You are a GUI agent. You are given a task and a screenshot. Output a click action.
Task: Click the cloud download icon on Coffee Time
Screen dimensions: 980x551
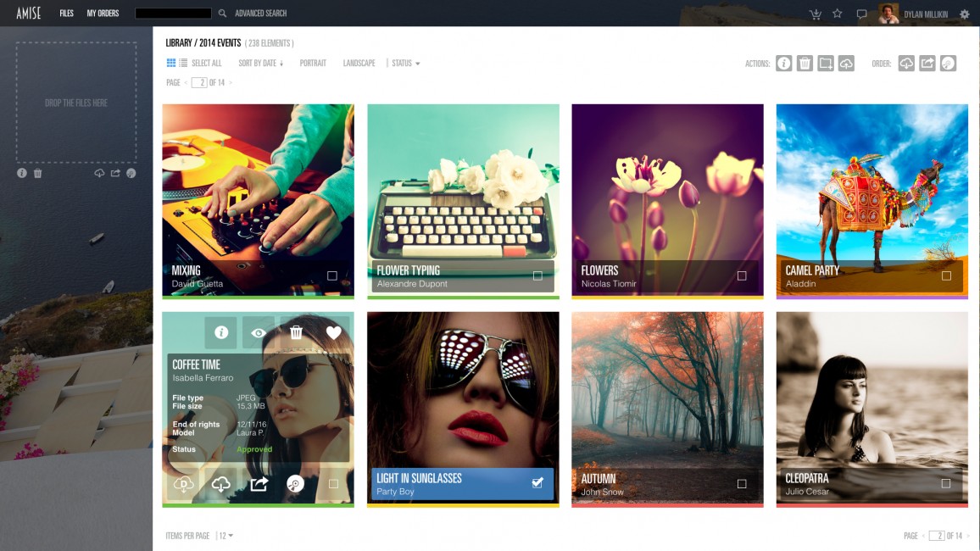click(220, 483)
